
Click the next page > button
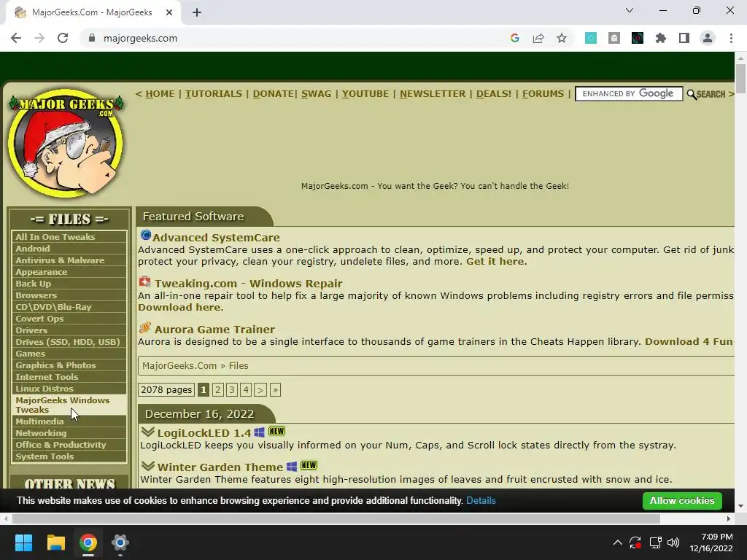[x=260, y=390]
